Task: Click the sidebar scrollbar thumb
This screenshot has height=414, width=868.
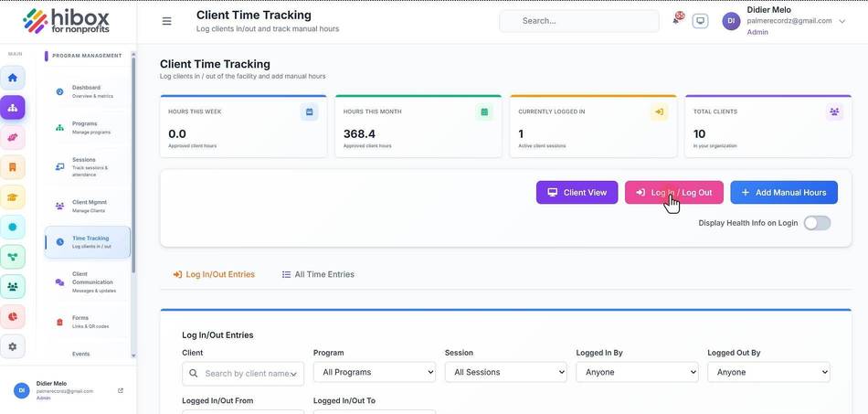Action: [133, 165]
